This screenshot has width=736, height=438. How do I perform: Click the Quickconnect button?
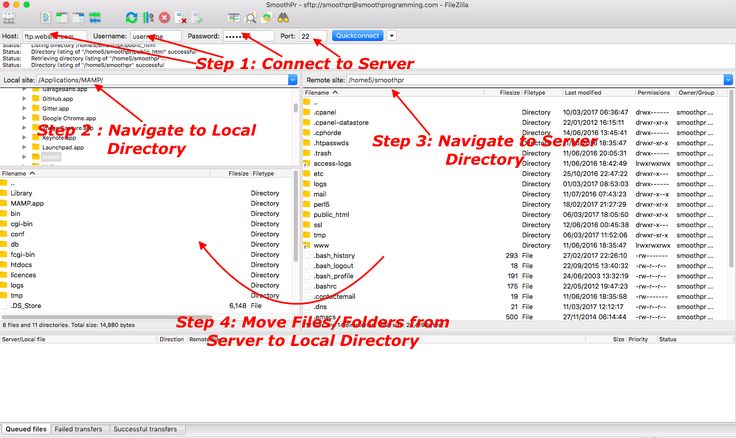(x=358, y=36)
